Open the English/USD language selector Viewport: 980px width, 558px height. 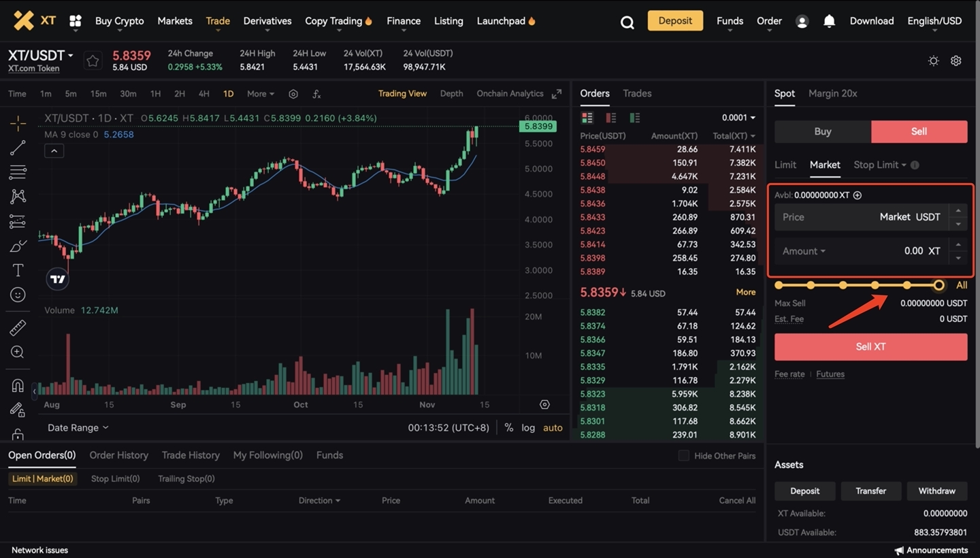(934, 21)
